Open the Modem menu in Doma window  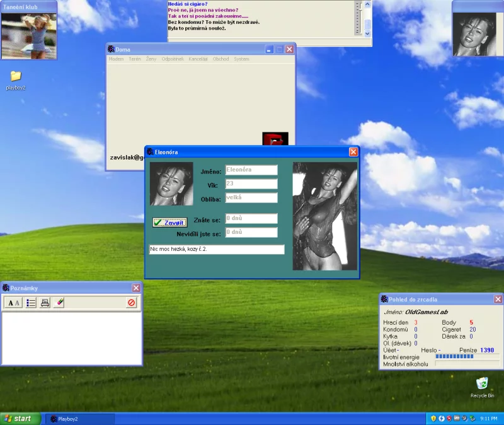pos(116,59)
